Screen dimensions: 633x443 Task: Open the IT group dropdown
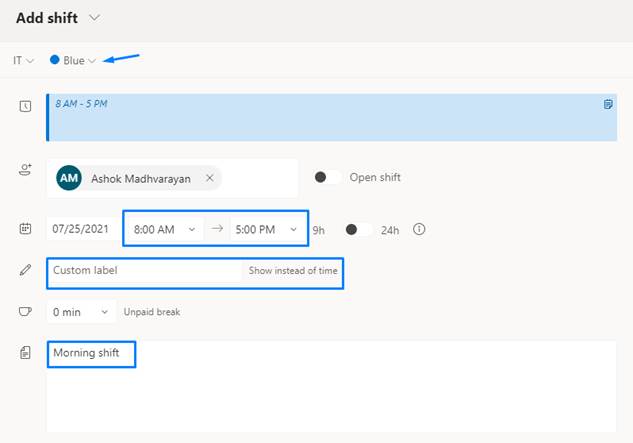pos(23,61)
